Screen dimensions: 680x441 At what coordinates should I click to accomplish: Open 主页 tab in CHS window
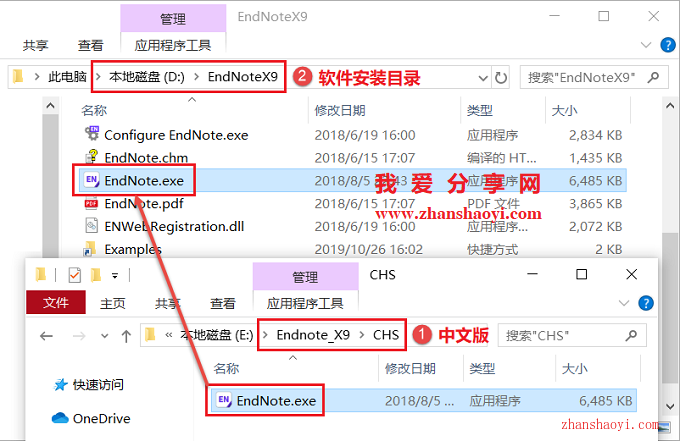(x=113, y=303)
